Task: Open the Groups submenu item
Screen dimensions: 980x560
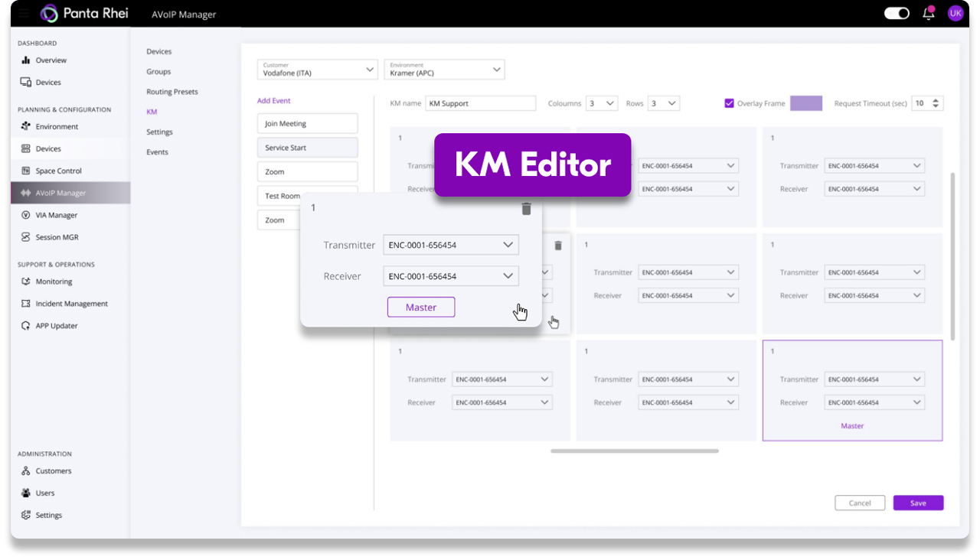Action: (158, 72)
